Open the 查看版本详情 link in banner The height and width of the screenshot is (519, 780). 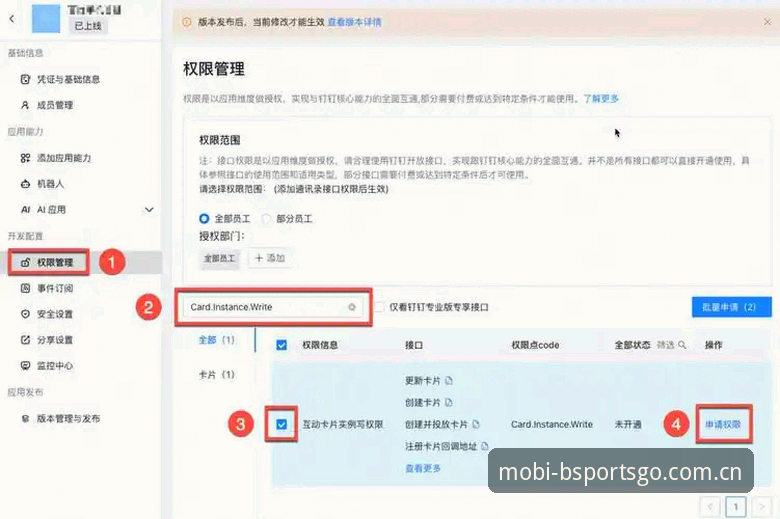[x=354, y=22]
